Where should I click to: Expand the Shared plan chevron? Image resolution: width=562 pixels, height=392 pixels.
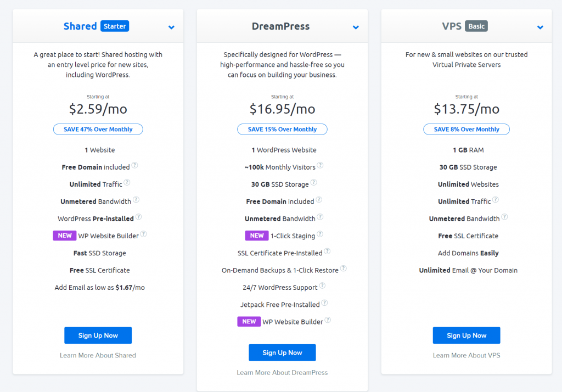coord(171,26)
